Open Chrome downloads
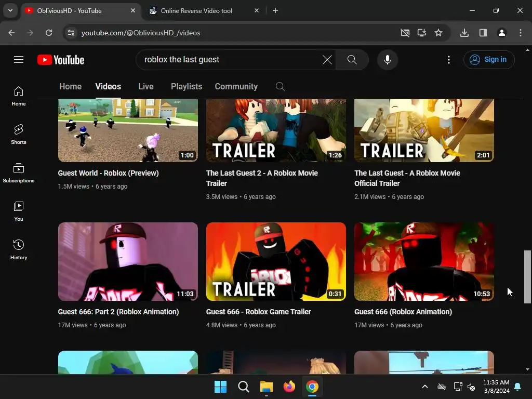 (x=464, y=33)
